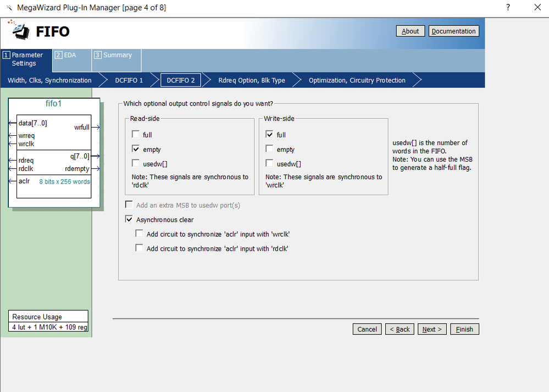This screenshot has width=549, height=392.
Task: Go to the DCFIFO 1 step
Action: [129, 80]
